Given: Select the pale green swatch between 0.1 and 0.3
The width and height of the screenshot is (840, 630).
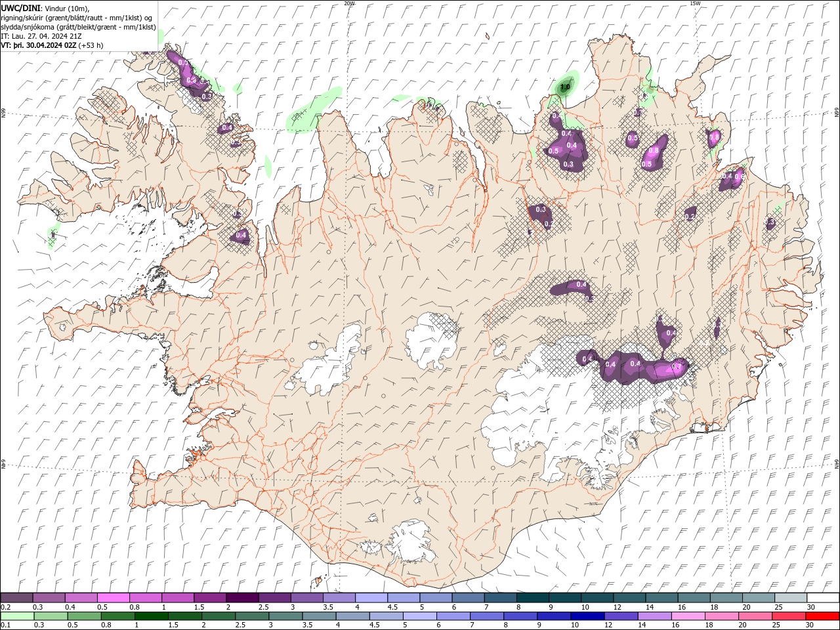Looking at the screenshot, I should tap(17, 616).
